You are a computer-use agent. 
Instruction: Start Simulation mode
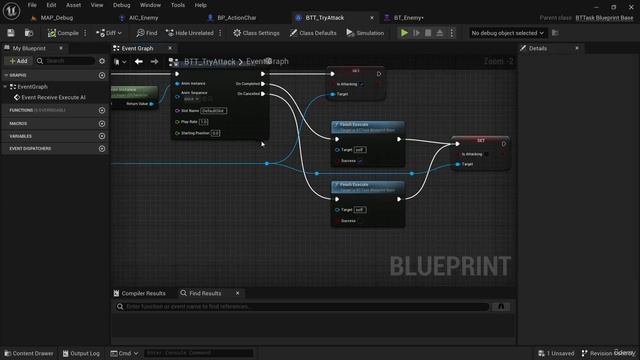point(365,33)
